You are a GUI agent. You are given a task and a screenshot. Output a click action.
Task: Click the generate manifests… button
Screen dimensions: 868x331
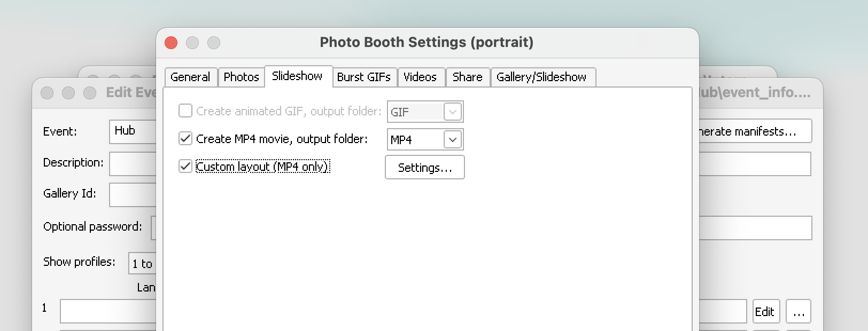(x=755, y=131)
